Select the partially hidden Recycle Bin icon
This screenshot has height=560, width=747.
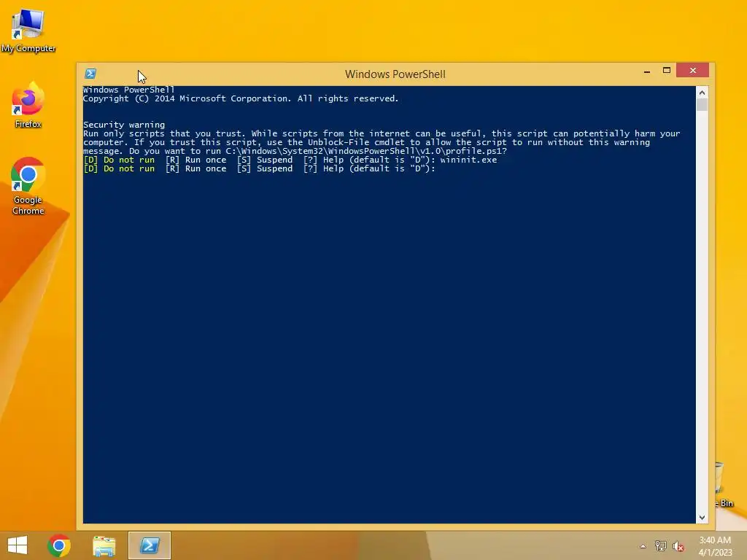coord(723,485)
